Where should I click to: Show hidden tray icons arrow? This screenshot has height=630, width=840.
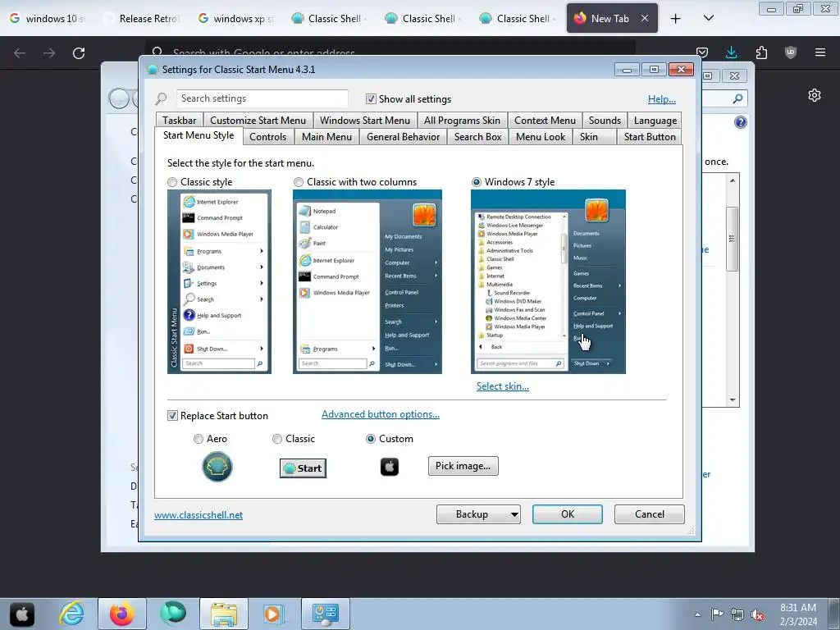697,614
